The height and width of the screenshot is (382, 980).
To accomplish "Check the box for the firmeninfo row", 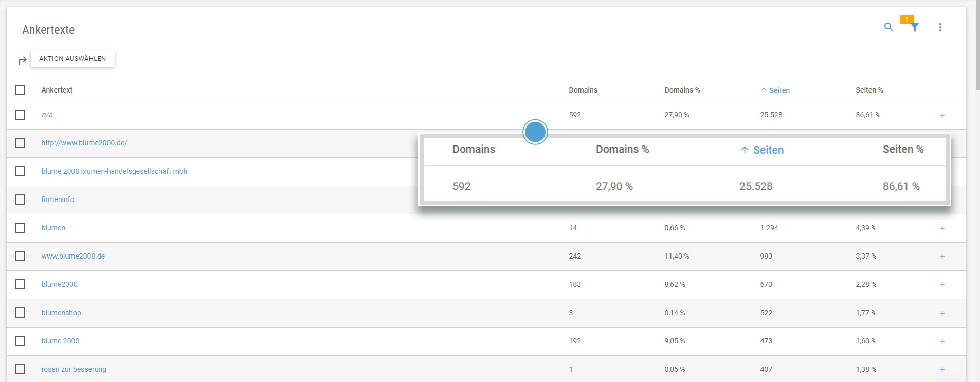I will (20, 199).
